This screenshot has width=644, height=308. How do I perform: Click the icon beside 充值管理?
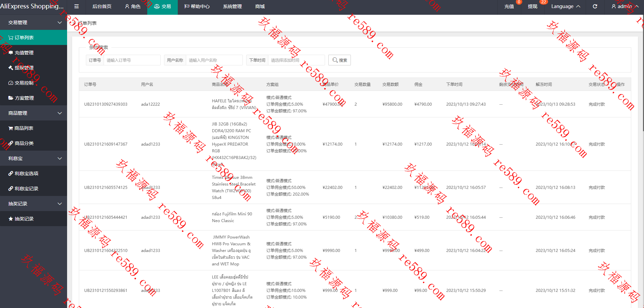coord(11,53)
